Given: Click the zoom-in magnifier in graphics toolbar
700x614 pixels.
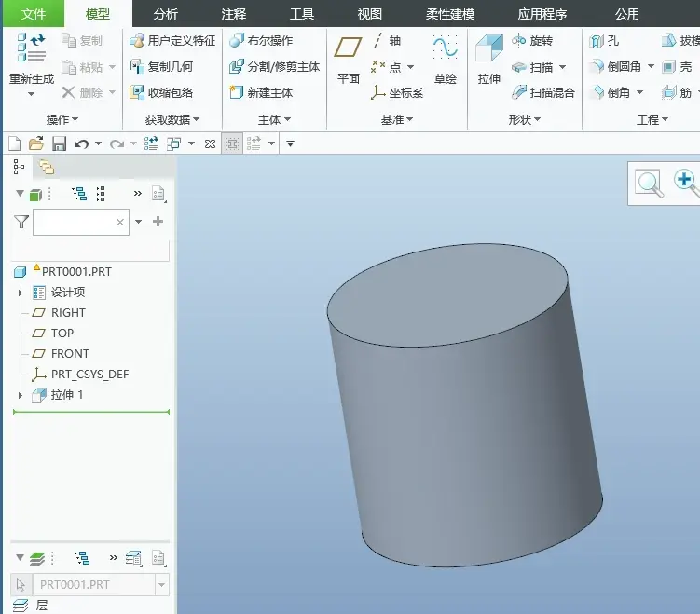Looking at the screenshot, I should click(x=685, y=182).
